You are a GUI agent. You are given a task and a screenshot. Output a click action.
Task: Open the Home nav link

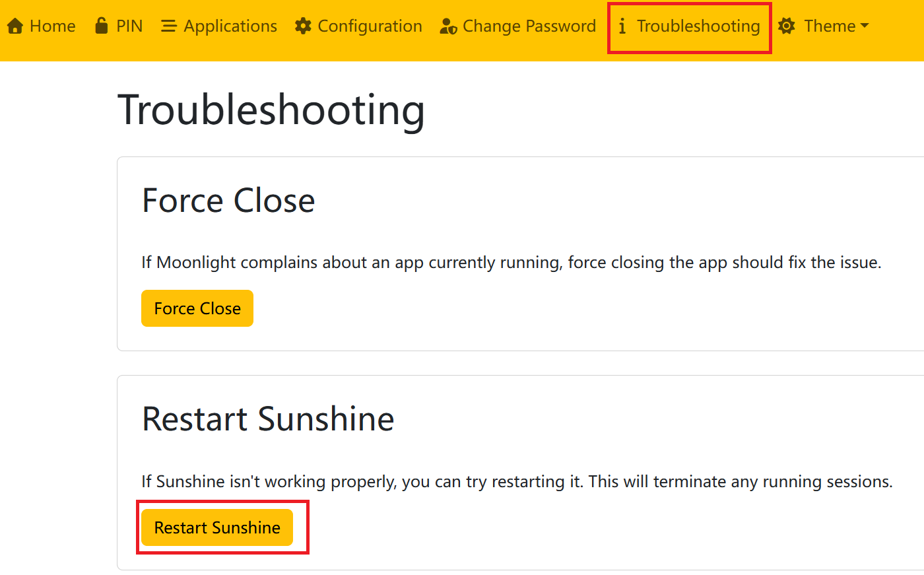click(41, 26)
